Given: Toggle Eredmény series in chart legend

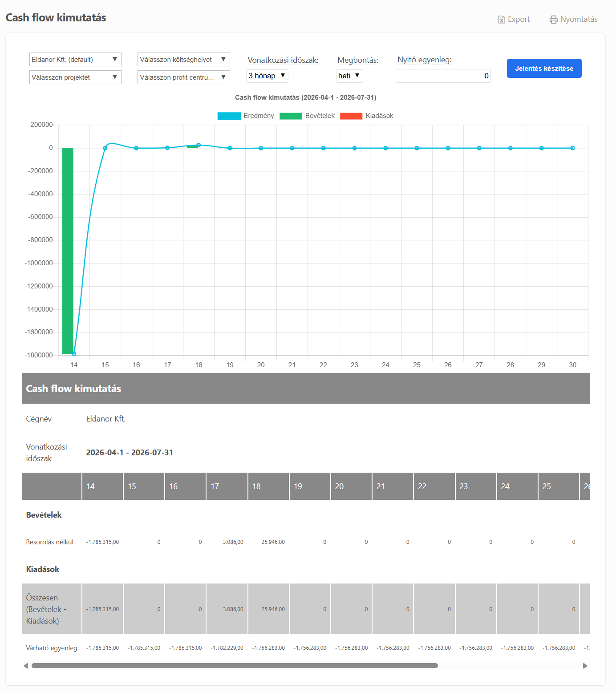Looking at the screenshot, I should click(229, 116).
